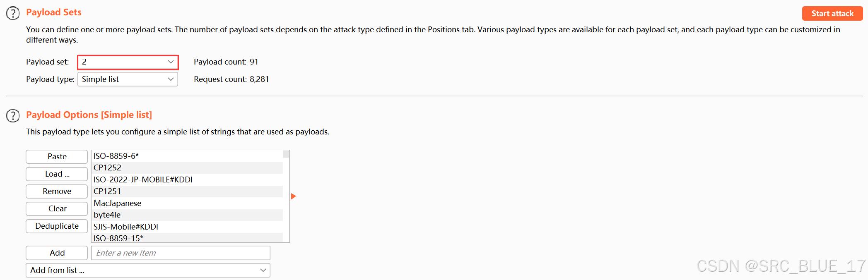Click Start attack button
868x280 pixels.
pos(832,13)
